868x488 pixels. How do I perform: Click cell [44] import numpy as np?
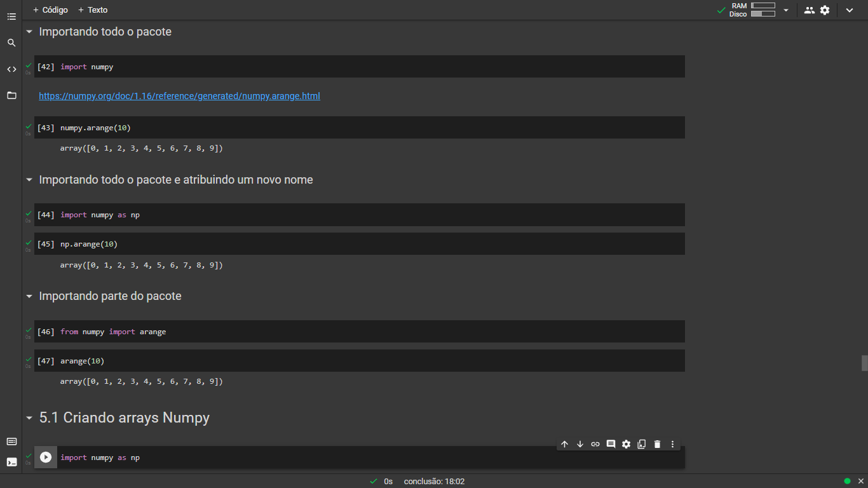tap(100, 215)
